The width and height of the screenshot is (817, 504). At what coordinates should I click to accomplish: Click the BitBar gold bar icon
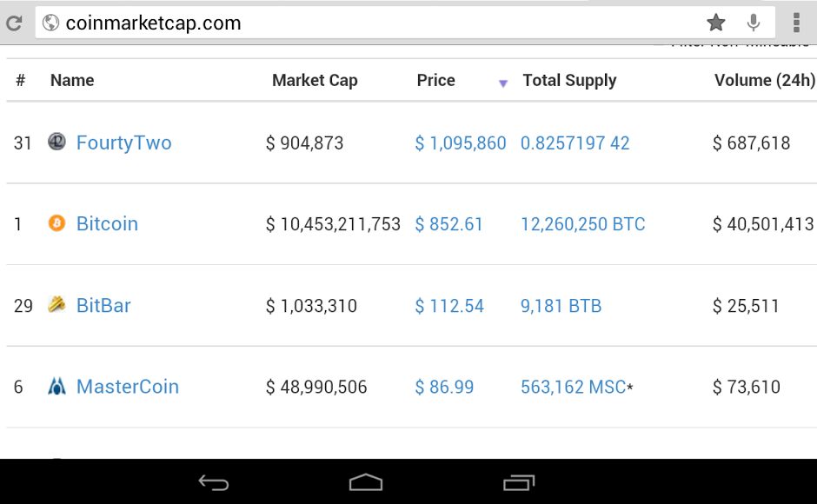click(56, 304)
